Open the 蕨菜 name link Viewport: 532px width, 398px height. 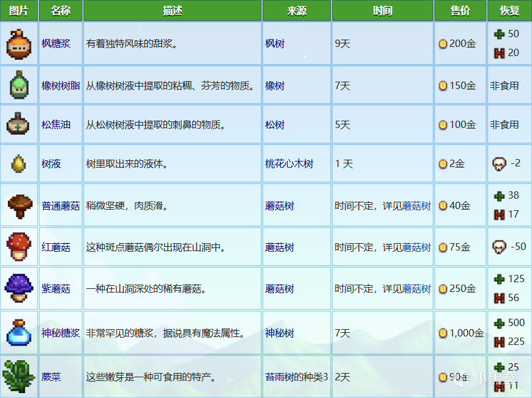pyautogui.click(x=51, y=377)
